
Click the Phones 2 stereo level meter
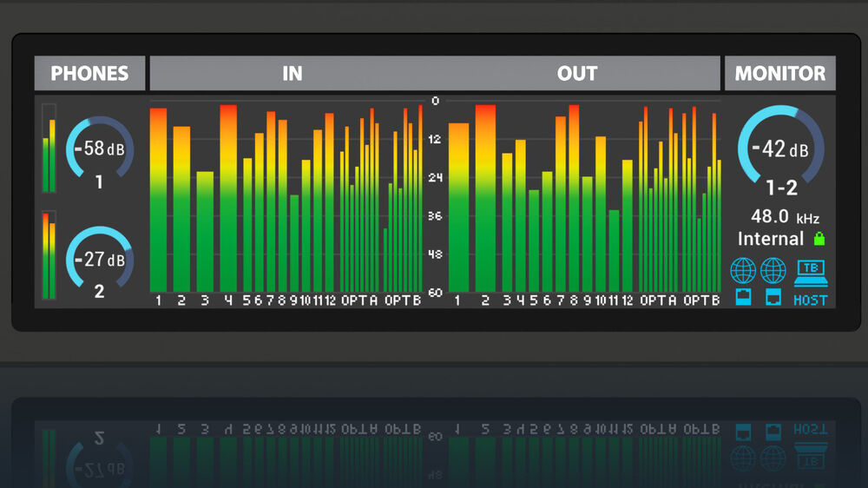coord(49,255)
